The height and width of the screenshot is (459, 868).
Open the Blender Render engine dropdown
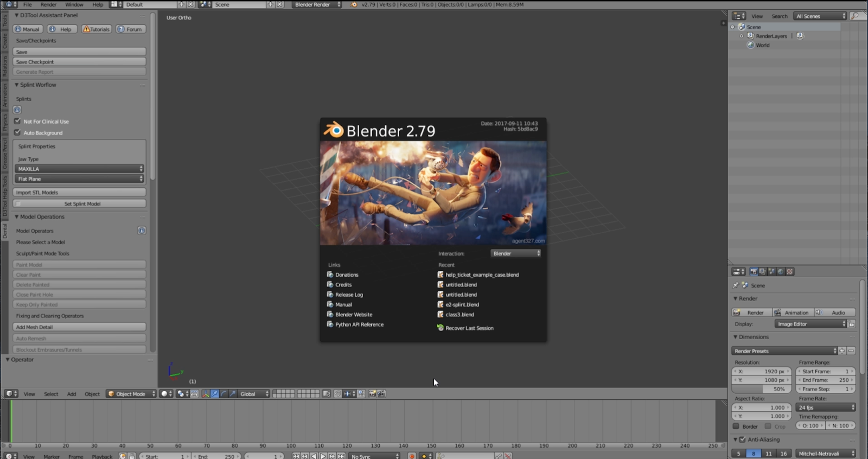pyautogui.click(x=317, y=4)
